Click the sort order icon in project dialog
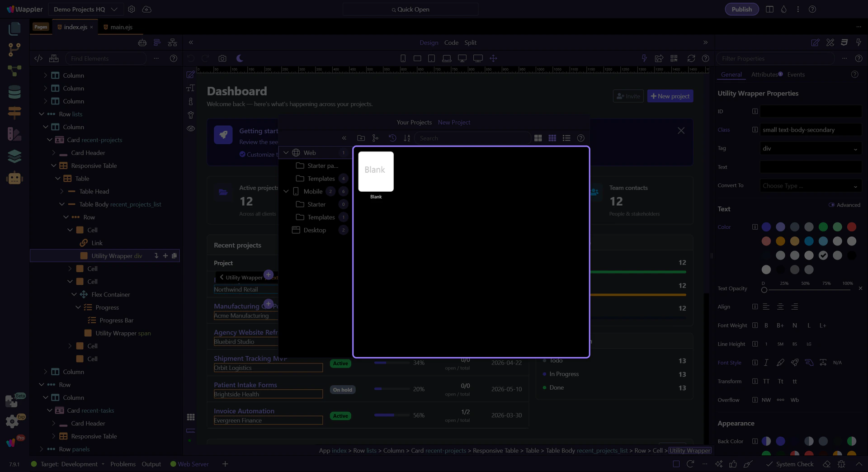The width and height of the screenshot is (868, 472). tap(407, 138)
